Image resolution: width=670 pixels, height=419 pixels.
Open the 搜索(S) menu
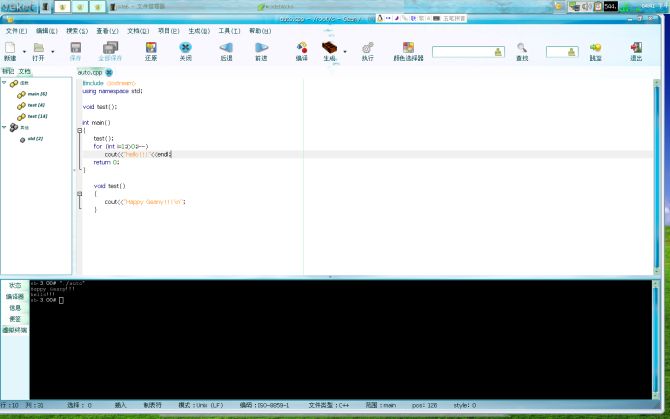coord(77,31)
